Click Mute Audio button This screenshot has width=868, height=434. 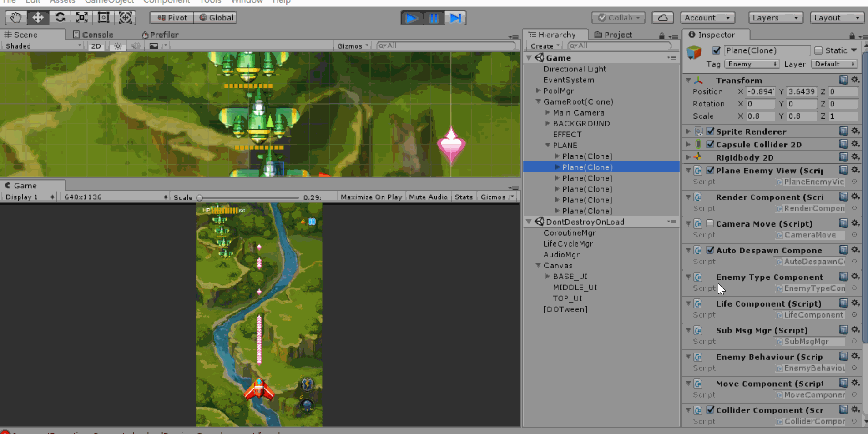[428, 197]
